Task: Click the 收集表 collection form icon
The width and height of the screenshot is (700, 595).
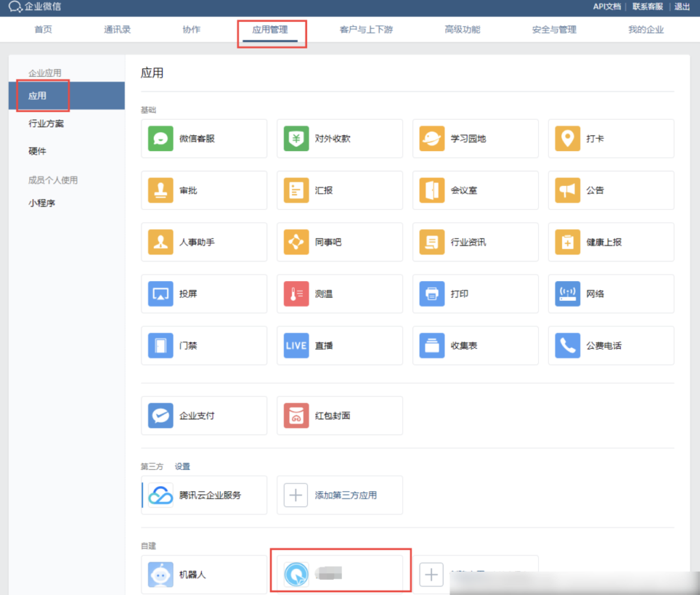Action: click(x=474, y=345)
